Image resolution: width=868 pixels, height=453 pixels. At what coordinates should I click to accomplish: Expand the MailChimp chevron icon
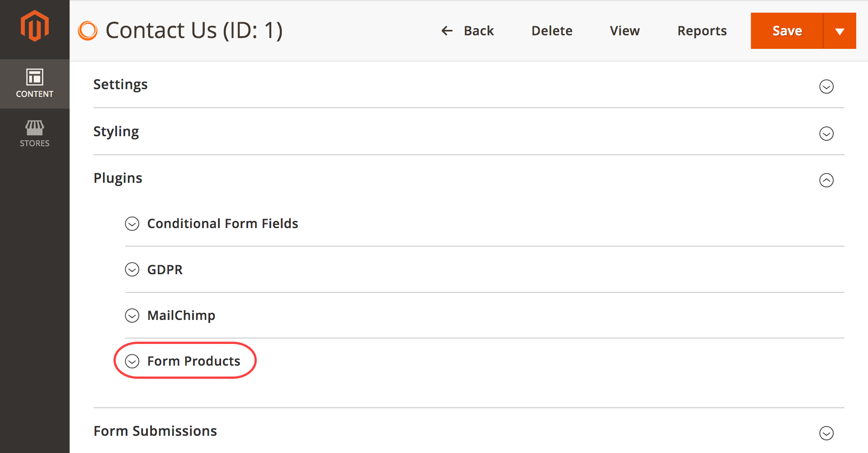tap(132, 315)
